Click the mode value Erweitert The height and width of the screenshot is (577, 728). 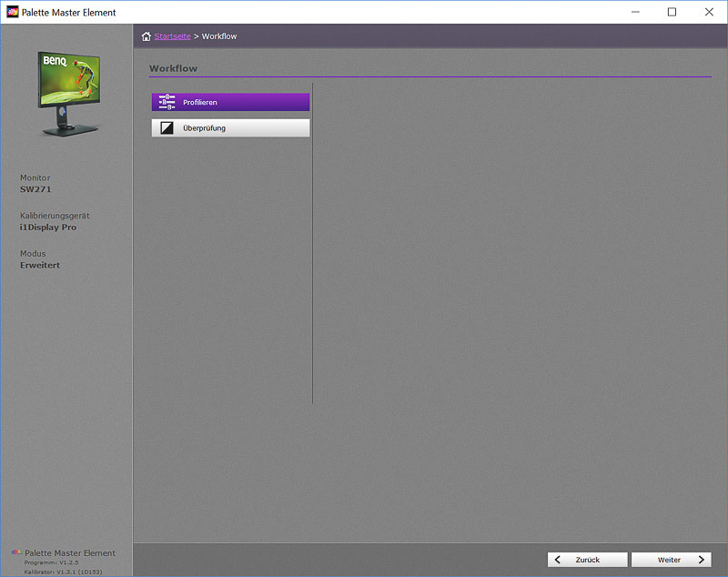40,266
